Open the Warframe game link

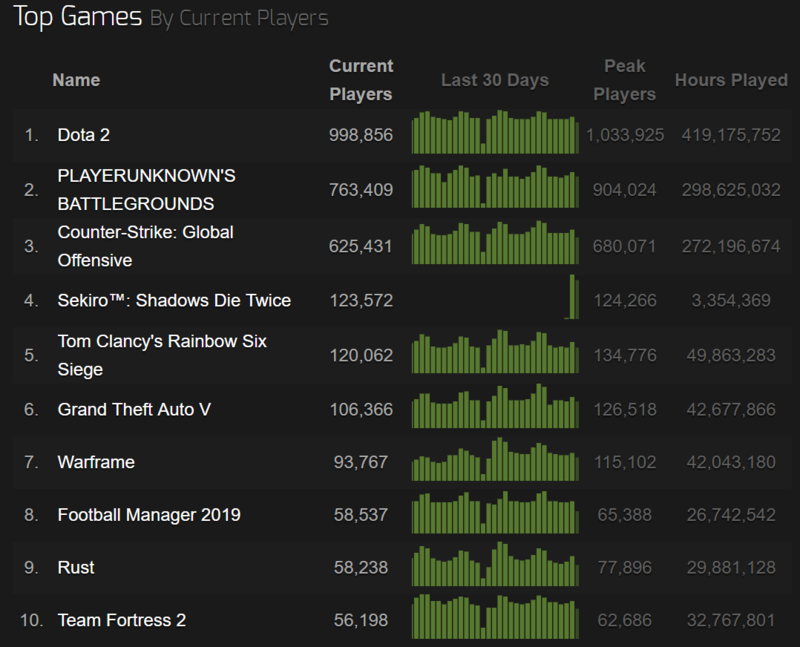[x=96, y=462]
